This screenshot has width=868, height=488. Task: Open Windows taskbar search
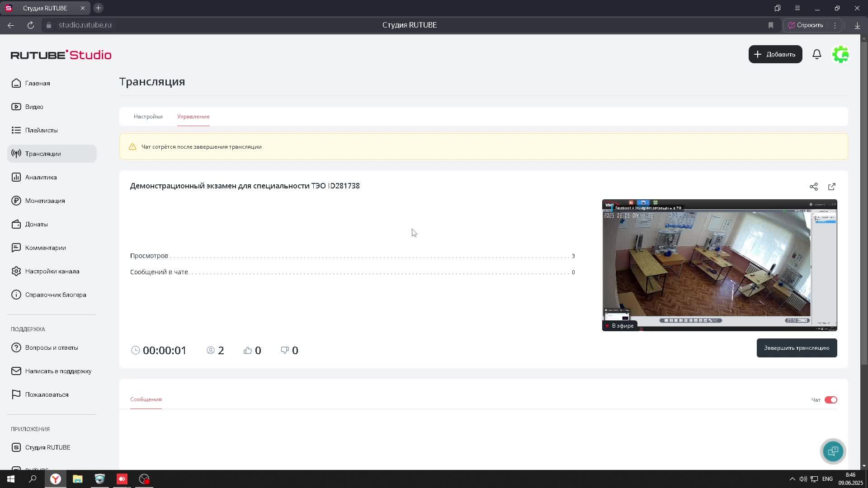33,479
